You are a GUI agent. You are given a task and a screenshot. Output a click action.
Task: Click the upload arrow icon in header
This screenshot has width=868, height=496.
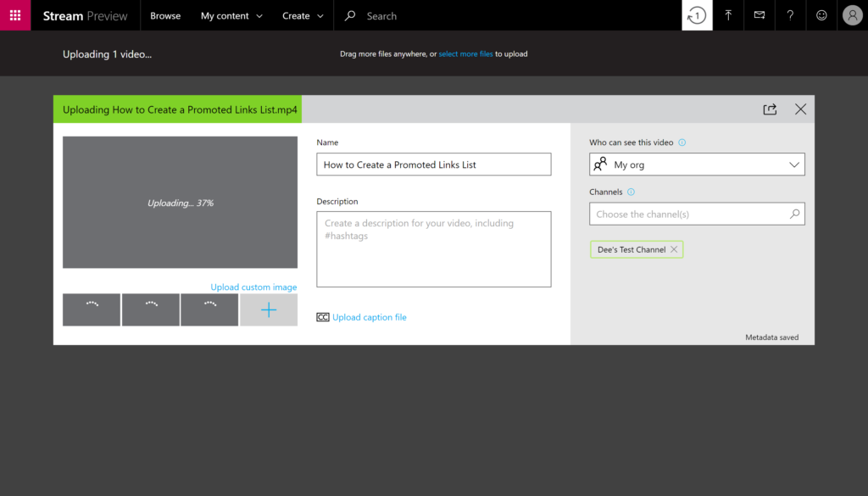pos(728,15)
